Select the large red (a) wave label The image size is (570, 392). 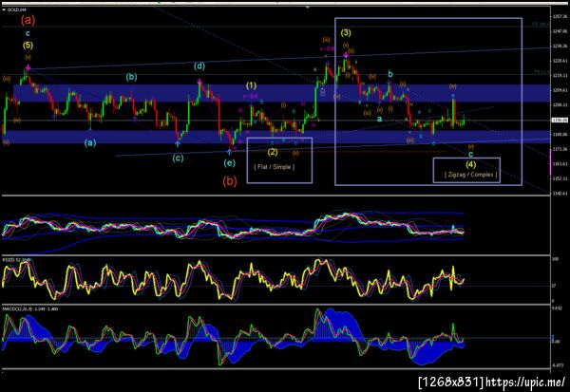coord(28,20)
